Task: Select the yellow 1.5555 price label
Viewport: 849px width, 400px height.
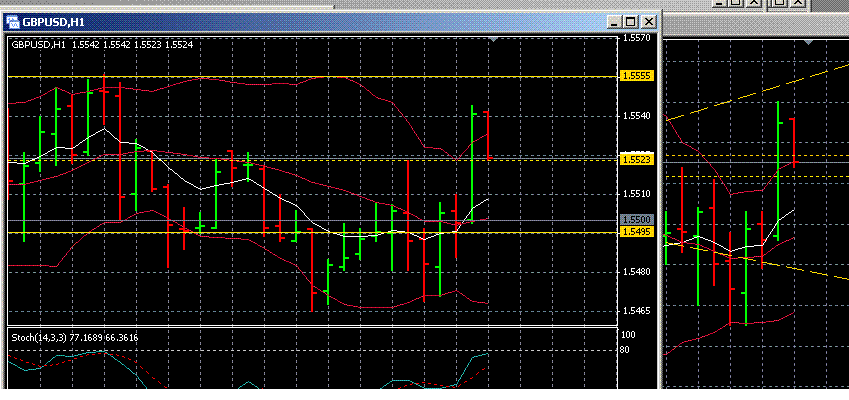Action: pyautogui.click(x=636, y=76)
